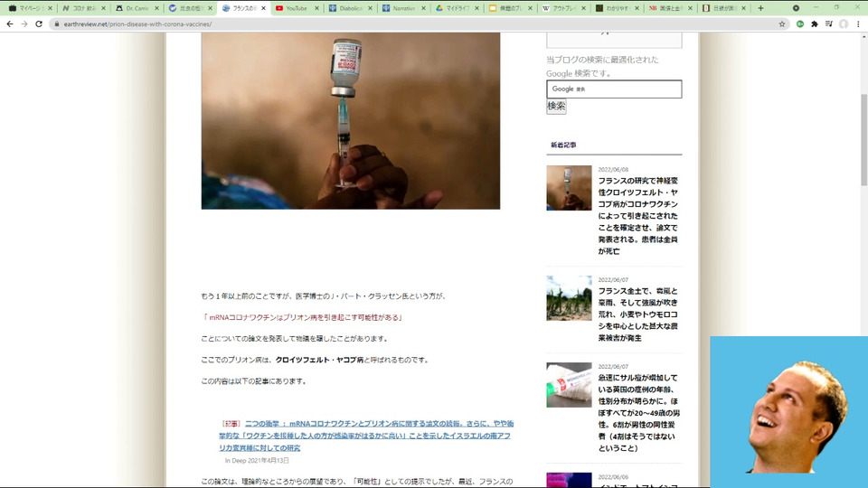The width and height of the screenshot is (868, 488).
Task: Open the sidebar article フランスの研究で神経変性クロイツフェルト
Action: pos(637,216)
